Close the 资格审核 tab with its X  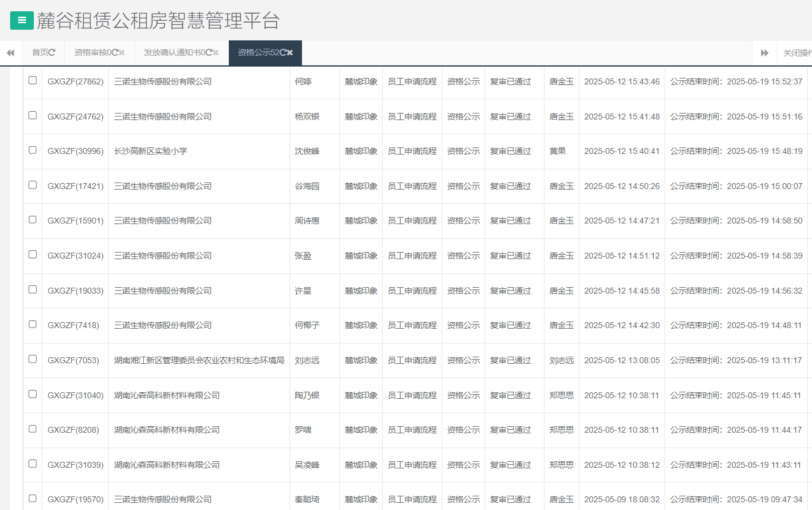(122, 53)
